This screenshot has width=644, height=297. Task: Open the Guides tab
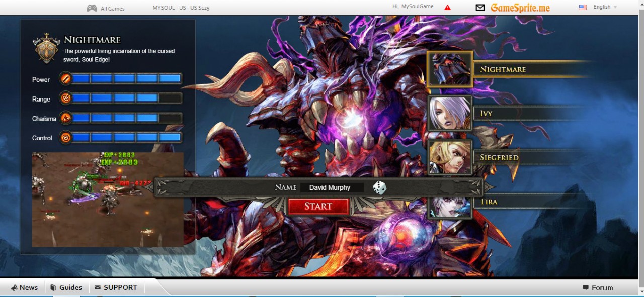(x=66, y=287)
